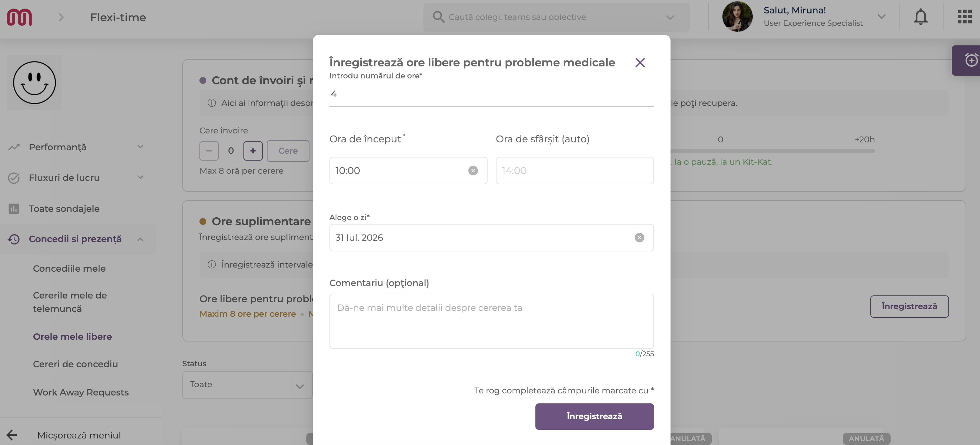Image resolution: width=980 pixels, height=445 pixels.
Task: Open the apps grid icon
Action: coord(965,17)
